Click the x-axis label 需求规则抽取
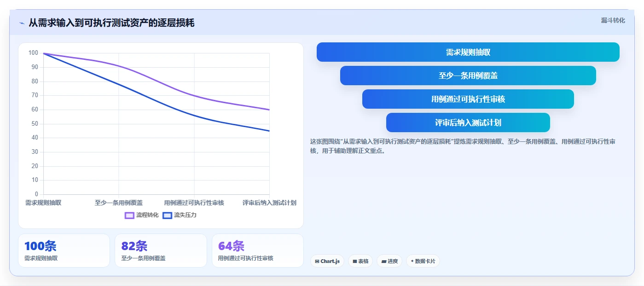This screenshot has width=644, height=286. [x=43, y=203]
